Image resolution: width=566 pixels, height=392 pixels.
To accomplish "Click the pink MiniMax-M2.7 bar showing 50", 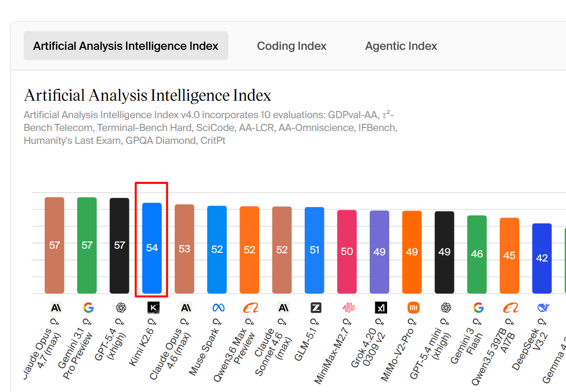I will 347,252.
